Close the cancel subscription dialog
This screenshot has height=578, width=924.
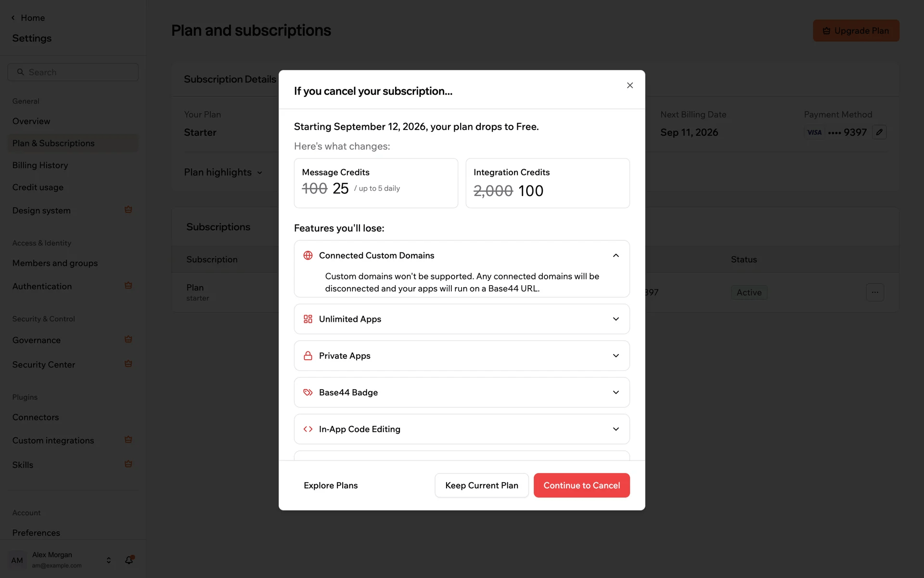629,85
